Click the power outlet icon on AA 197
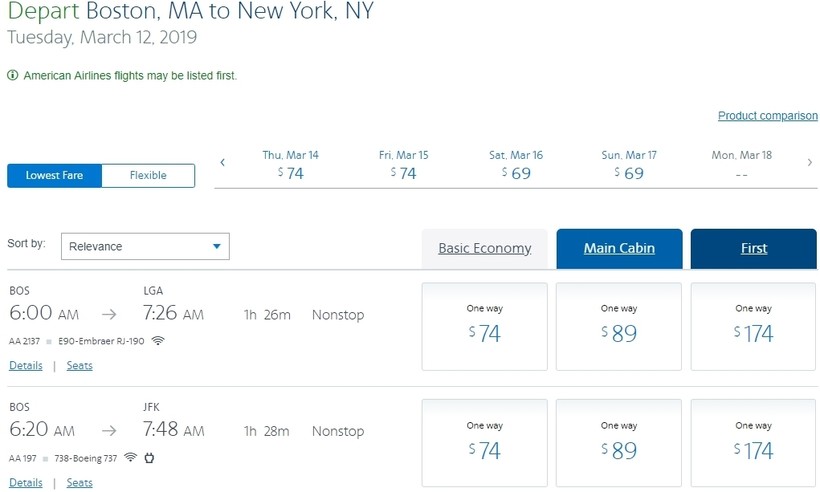The height and width of the screenshot is (492, 820). coord(149,458)
